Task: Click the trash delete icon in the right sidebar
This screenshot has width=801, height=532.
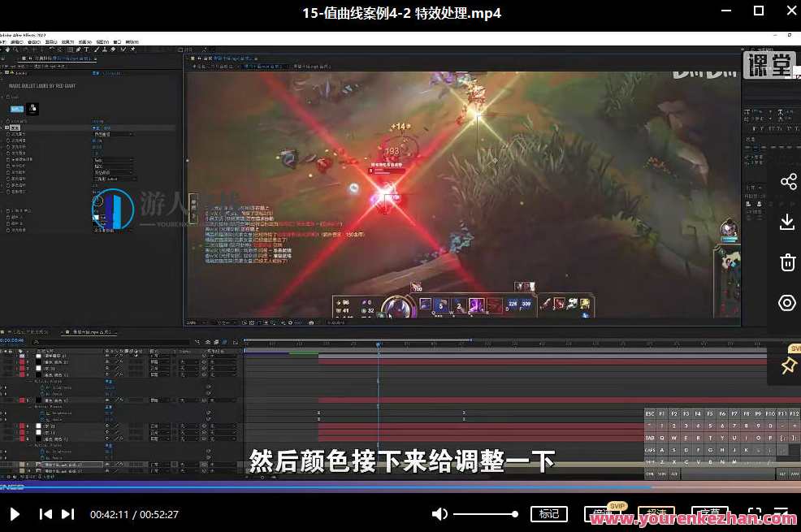Action: click(786, 262)
